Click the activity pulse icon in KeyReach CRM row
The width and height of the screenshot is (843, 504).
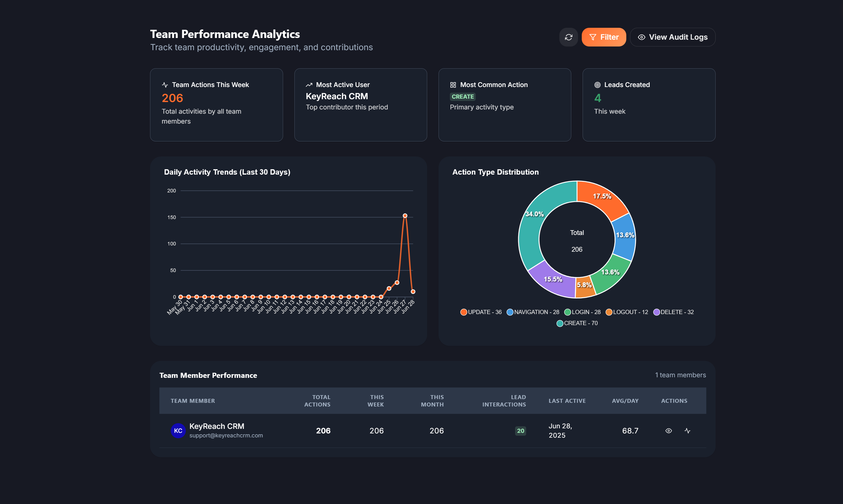pyautogui.click(x=687, y=431)
